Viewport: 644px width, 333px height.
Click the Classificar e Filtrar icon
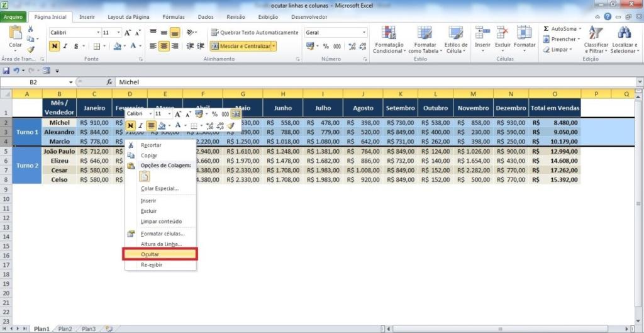pyautogui.click(x=596, y=33)
